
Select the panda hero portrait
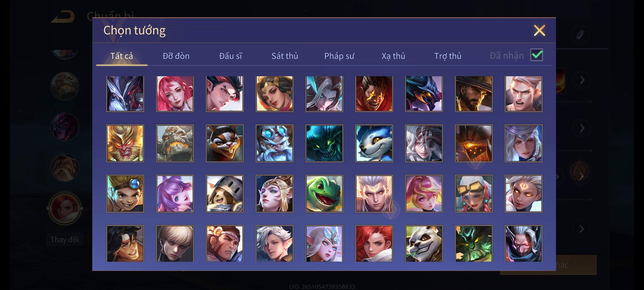pyautogui.click(x=424, y=244)
